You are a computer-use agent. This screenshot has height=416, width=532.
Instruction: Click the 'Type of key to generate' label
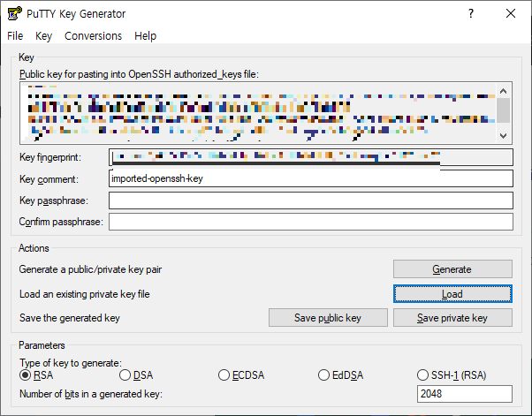tap(71, 363)
